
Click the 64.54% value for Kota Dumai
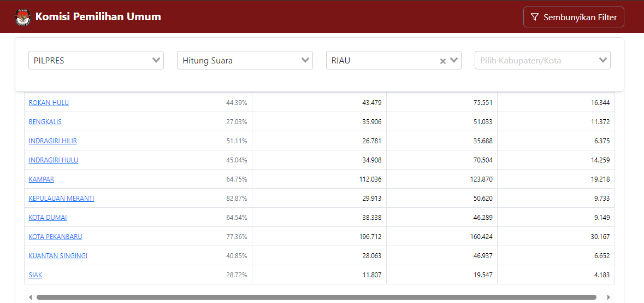tap(237, 218)
